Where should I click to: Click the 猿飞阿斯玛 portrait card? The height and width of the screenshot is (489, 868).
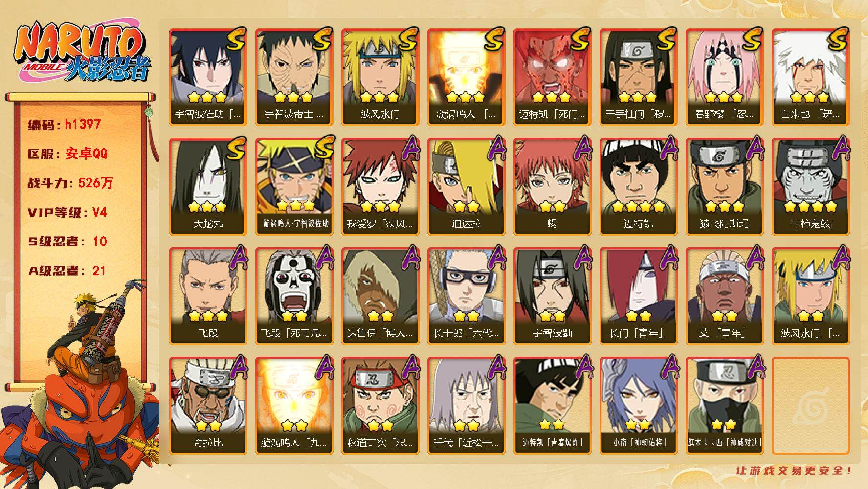tap(724, 187)
